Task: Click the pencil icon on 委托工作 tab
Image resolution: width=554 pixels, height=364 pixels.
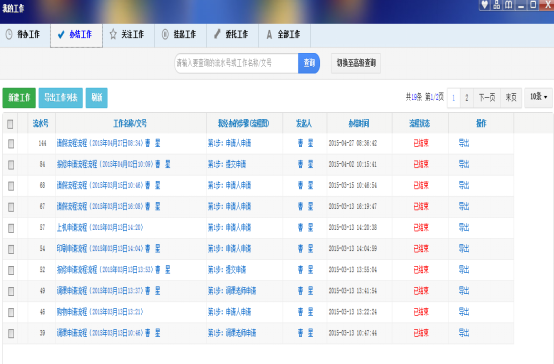Action: (217, 34)
